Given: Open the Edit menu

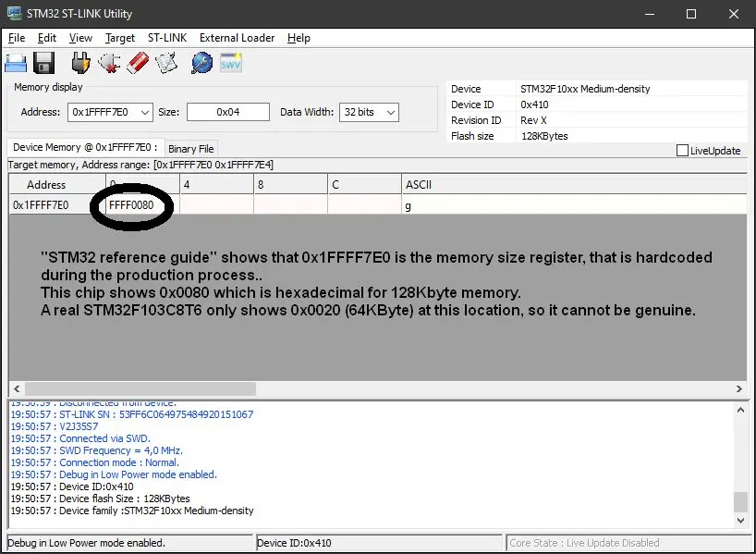Looking at the screenshot, I should point(47,38).
